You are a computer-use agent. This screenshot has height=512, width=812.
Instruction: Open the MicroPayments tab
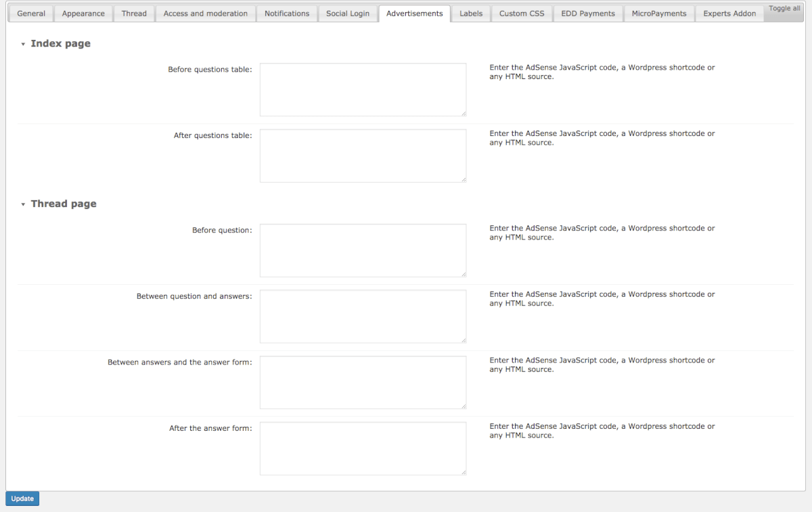tap(659, 14)
